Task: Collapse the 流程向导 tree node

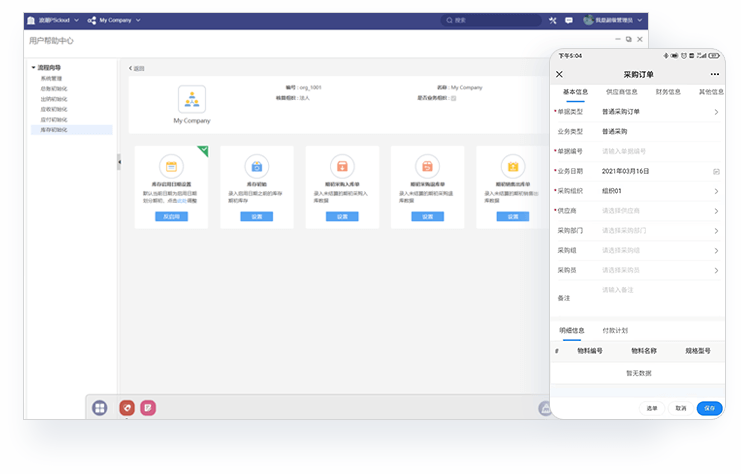Action: (33, 67)
